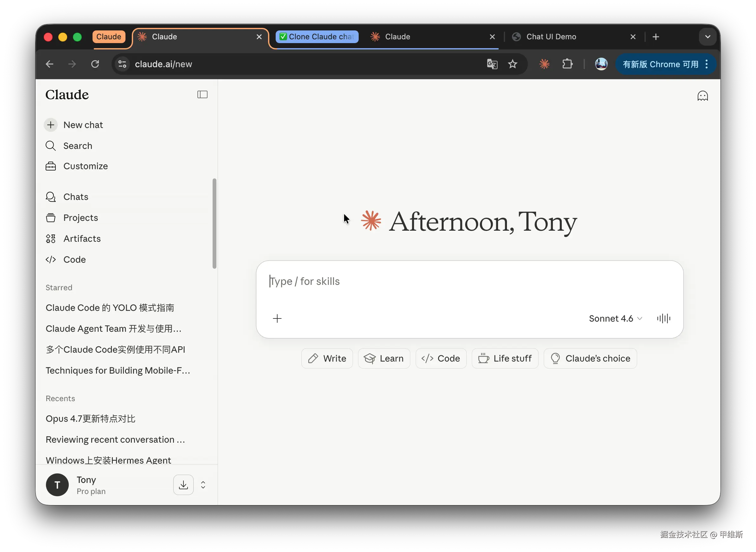Toggle the sidebar collapse icon
The image size is (756, 552).
click(202, 94)
